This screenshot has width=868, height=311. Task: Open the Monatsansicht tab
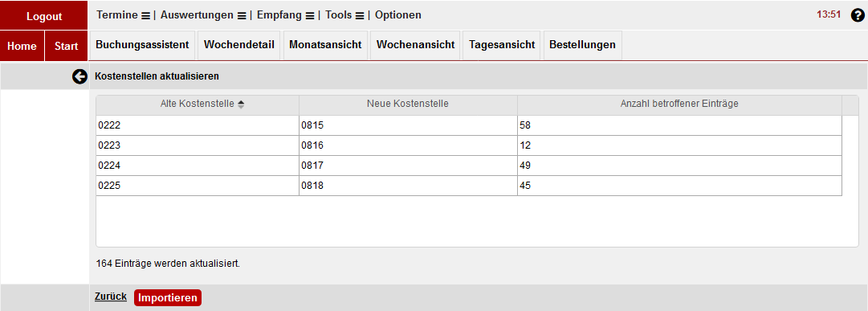pos(325,45)
